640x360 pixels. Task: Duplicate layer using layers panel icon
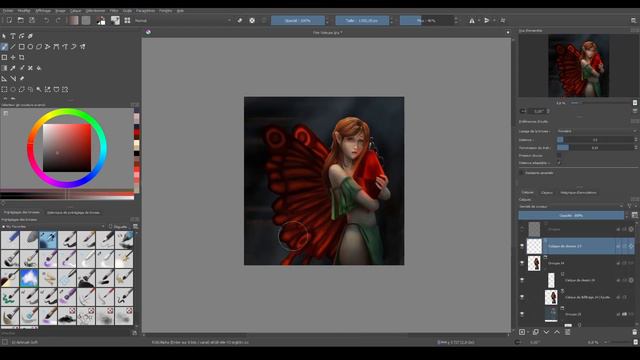coord(536,332)
